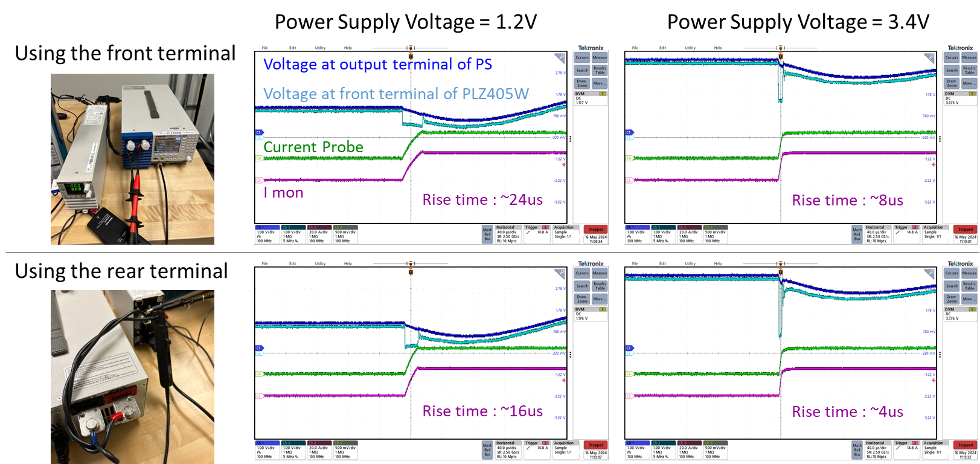This screenshot has height=464, width=980.
Task: Open the File menu on the ~24us scope
Action: tap(264, 48)
